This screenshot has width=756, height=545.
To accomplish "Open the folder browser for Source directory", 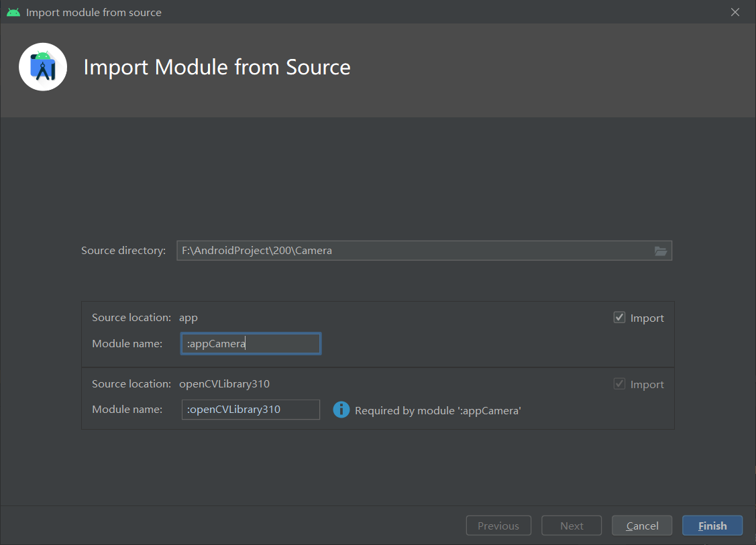I will click(x=661, y=251).
